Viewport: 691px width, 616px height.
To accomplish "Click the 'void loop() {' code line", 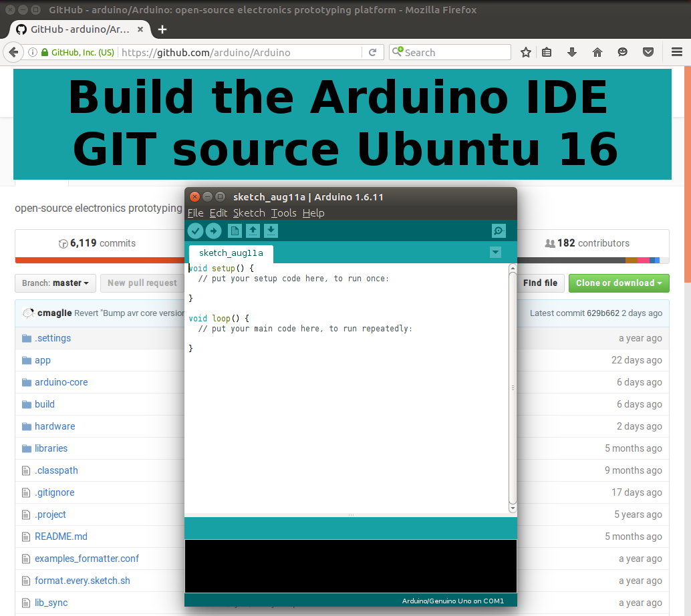I will pyautogui.click(x=219, y=318).
